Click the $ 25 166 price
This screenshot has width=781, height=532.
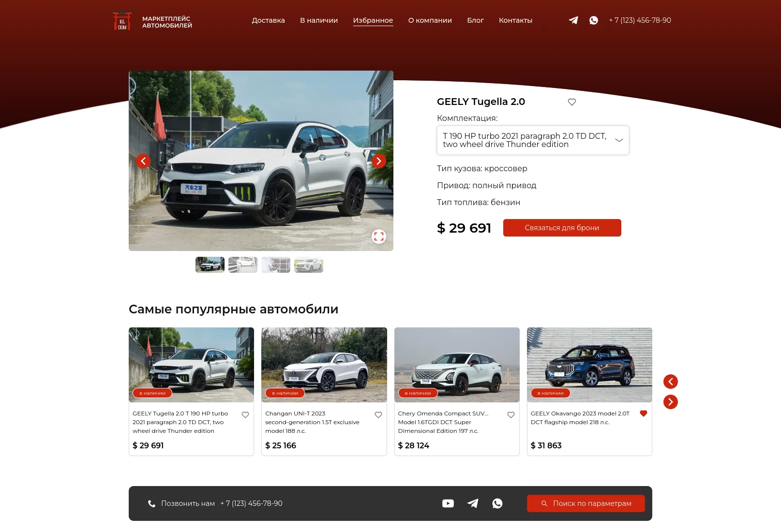click(281, 445)
